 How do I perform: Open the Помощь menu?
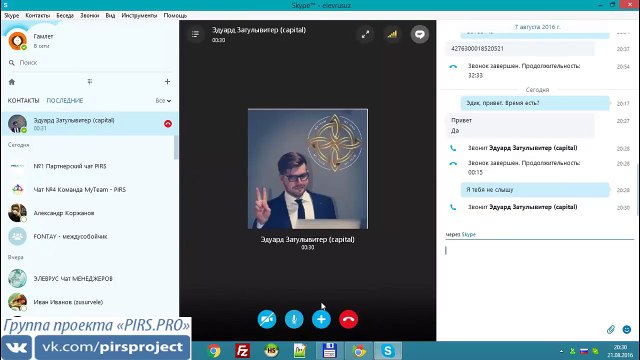(175, 16)
